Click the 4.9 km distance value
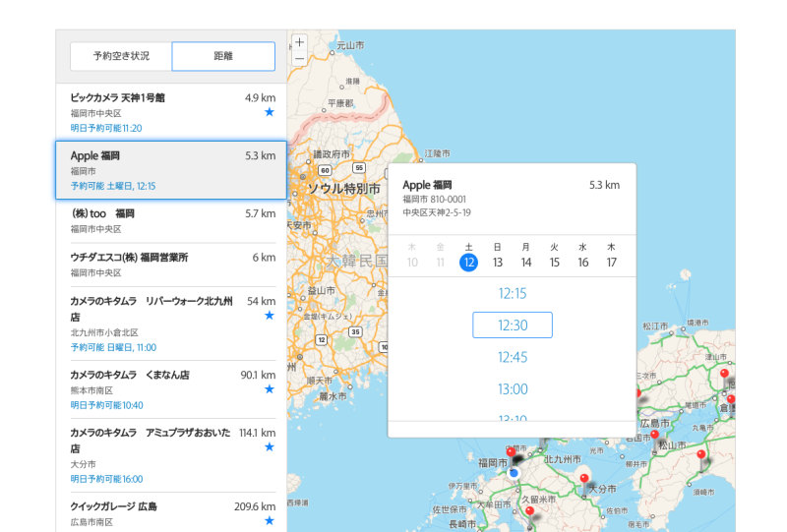The image size is (787, 532). (x=260, y=98)
